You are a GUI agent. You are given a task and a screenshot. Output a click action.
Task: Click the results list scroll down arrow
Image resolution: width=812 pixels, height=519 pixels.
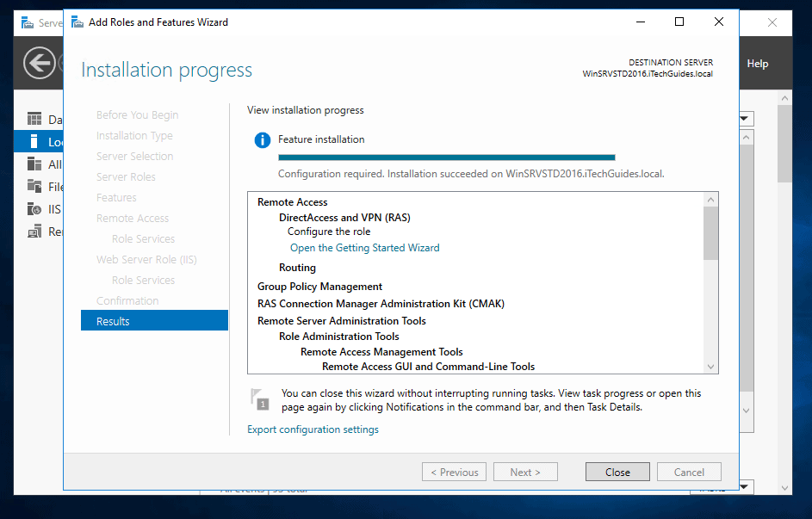(x=710, y=367)
